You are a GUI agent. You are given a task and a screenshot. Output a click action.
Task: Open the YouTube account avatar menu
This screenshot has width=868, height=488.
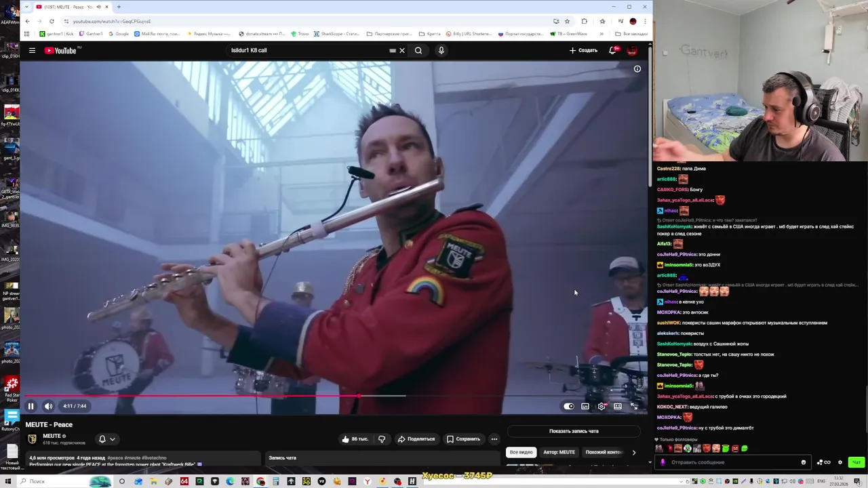[x=632, y=50]
